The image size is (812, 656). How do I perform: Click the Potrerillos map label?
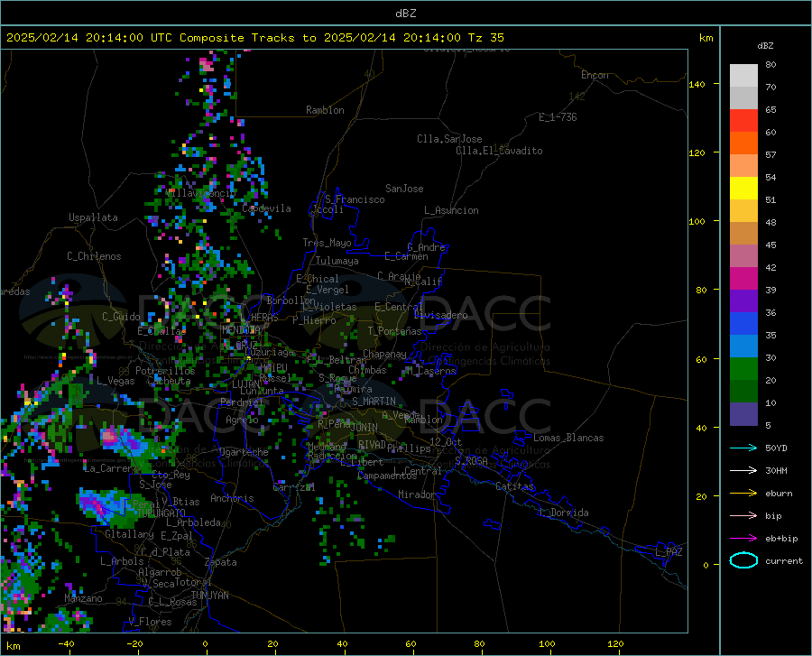165,371
